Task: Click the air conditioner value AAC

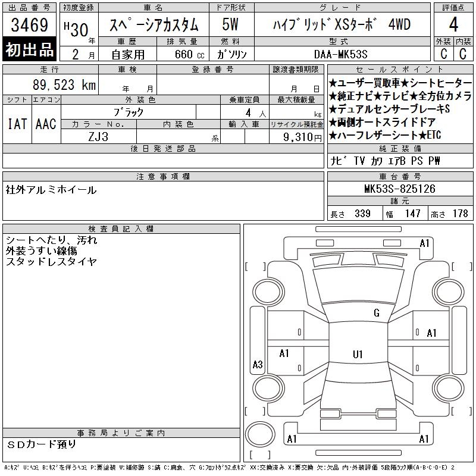Action: 46,124
